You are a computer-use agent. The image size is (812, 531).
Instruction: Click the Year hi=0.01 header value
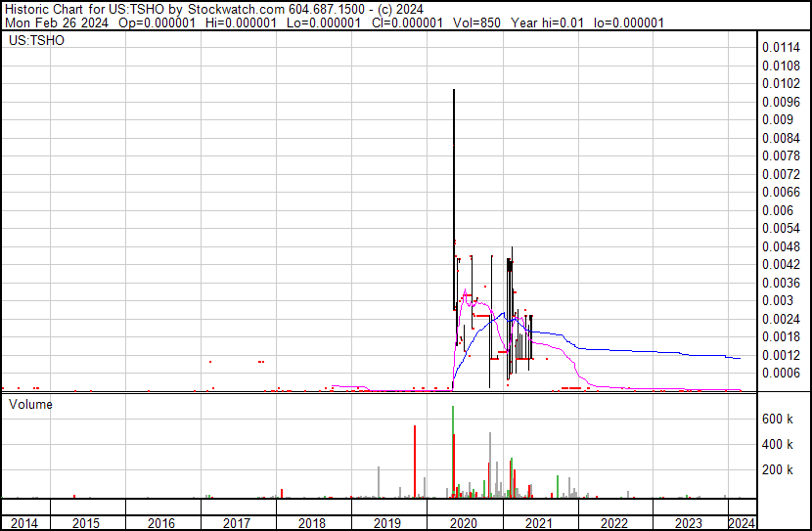[x=548, y=23]
